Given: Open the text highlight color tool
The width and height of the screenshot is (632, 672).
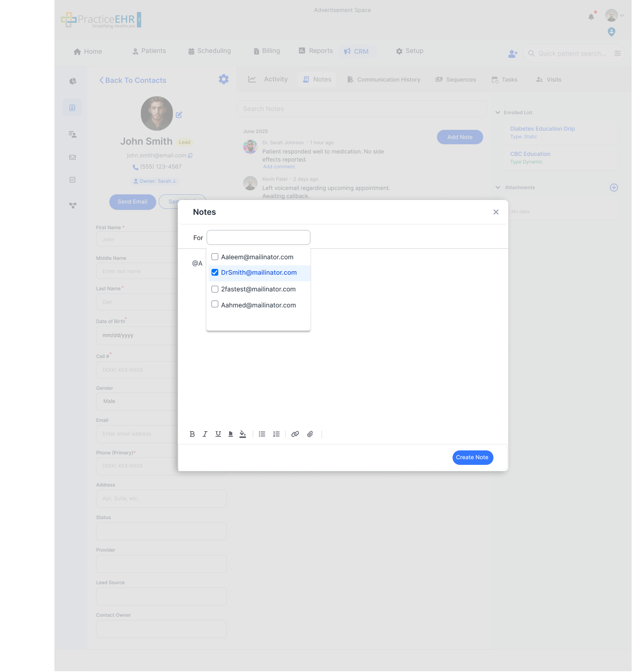Looking at the screenshot, I should click(231, 434).
